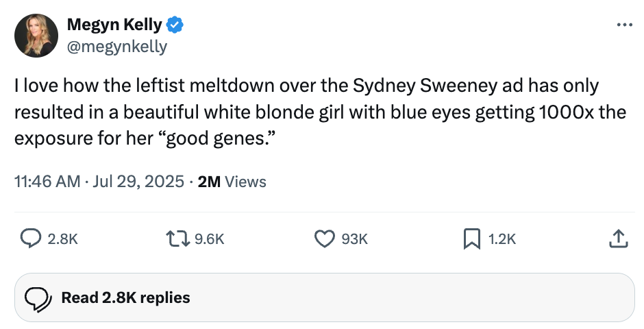644x329 pixels.
Task: Click the 93K likes count
Action: point(354,239)
